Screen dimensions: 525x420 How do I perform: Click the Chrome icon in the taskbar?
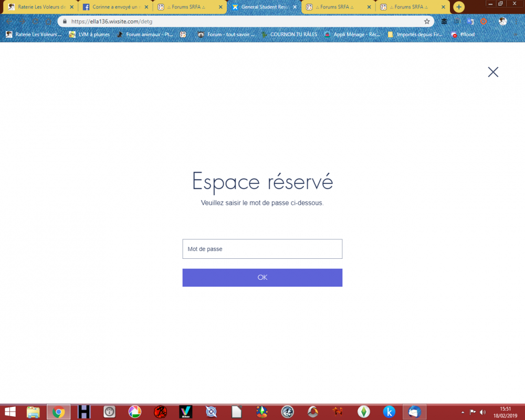(58, 412)
